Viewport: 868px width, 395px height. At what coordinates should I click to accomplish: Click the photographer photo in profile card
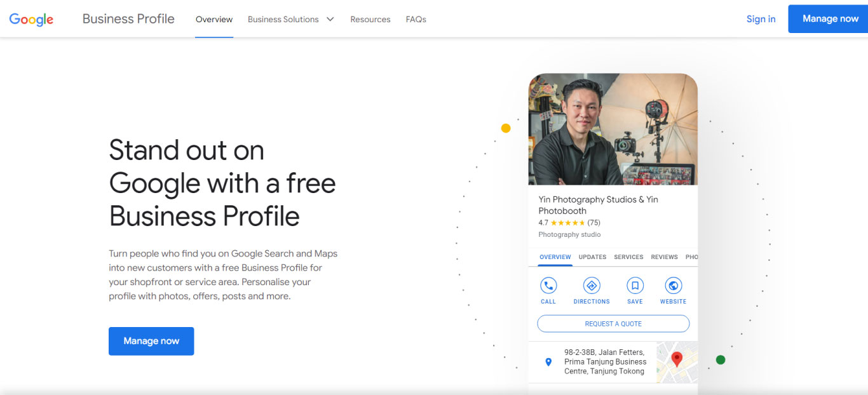(613, 129)
